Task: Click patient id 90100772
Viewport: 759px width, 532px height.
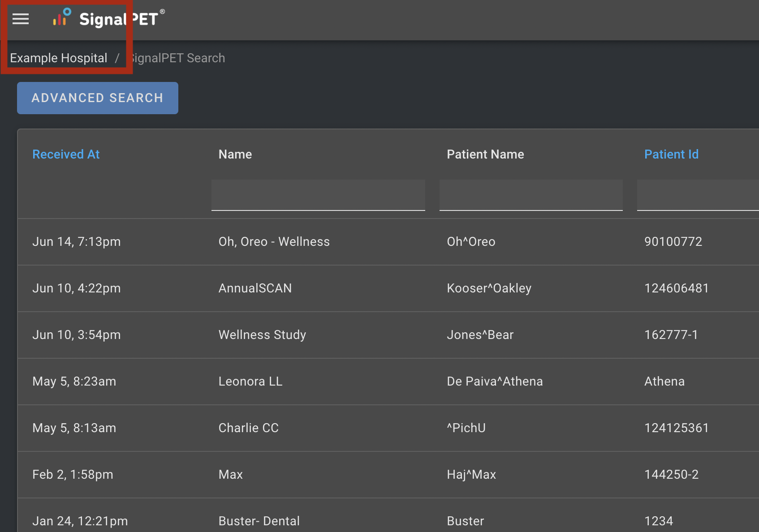Action: [x=673, y=242]
